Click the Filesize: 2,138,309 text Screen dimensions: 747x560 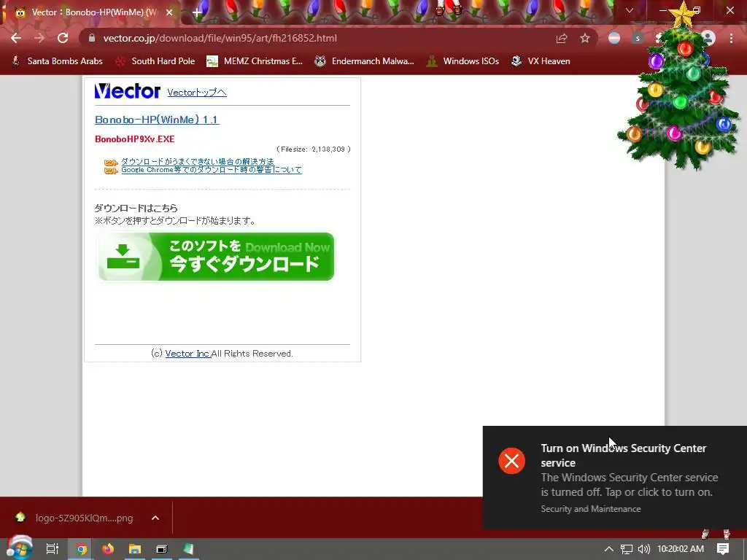click(313, 149)
